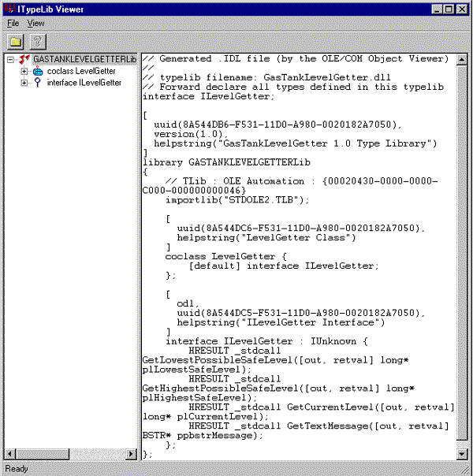Maximize the ITypeLib Viewer window

click(449, 9)
